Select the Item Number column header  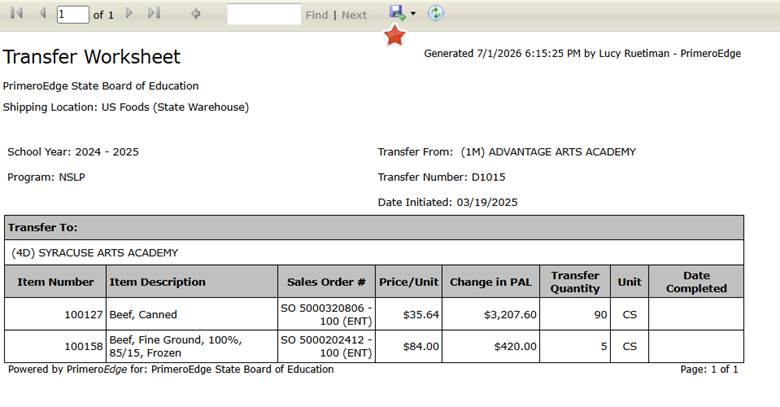tap(55, 282)
